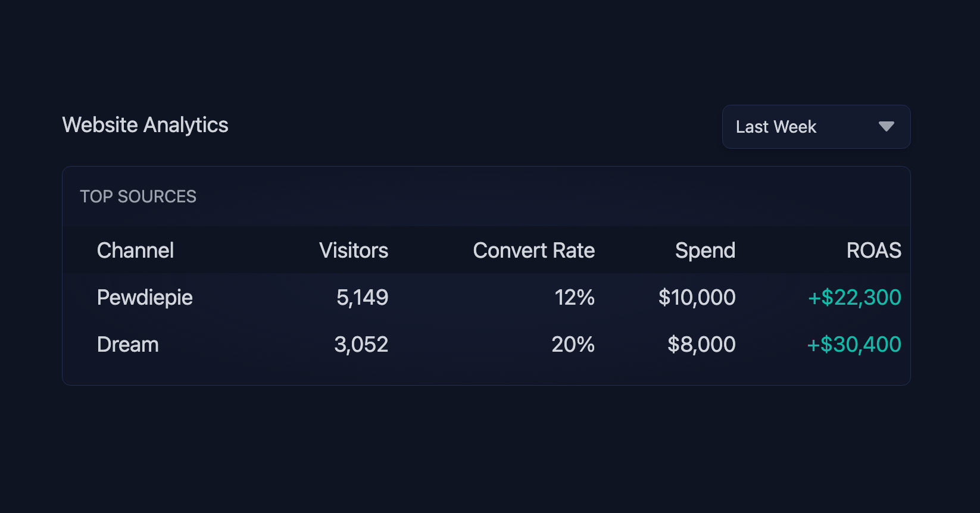Click the 12% convert rate cell
This screenshot has height=513, width=980.
575,298
